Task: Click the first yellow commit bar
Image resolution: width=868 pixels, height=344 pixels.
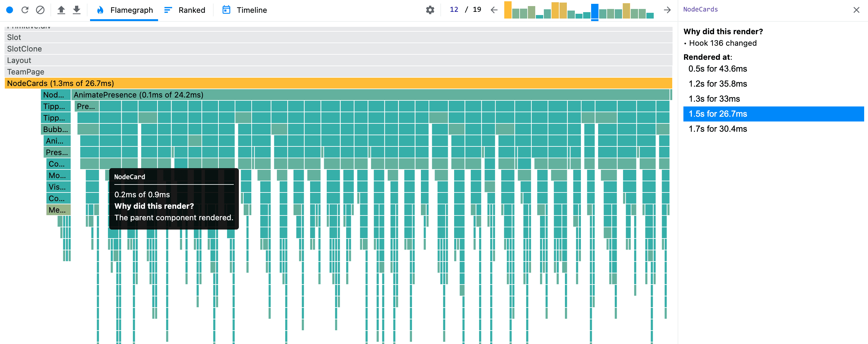Action: pos(507,10)
